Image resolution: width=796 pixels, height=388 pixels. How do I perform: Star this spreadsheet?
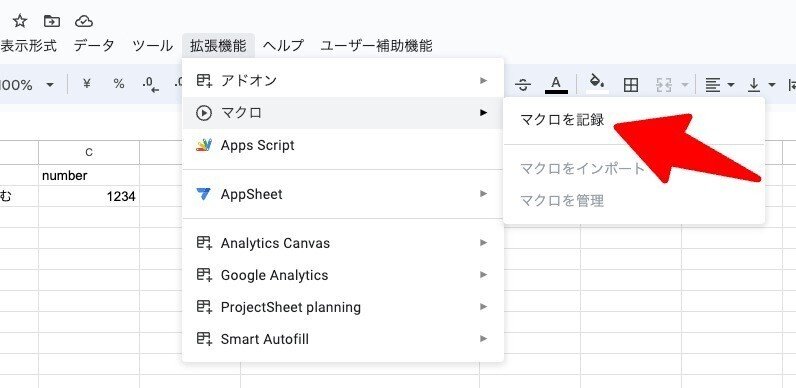pyautogui.click(x=20, y=21)
